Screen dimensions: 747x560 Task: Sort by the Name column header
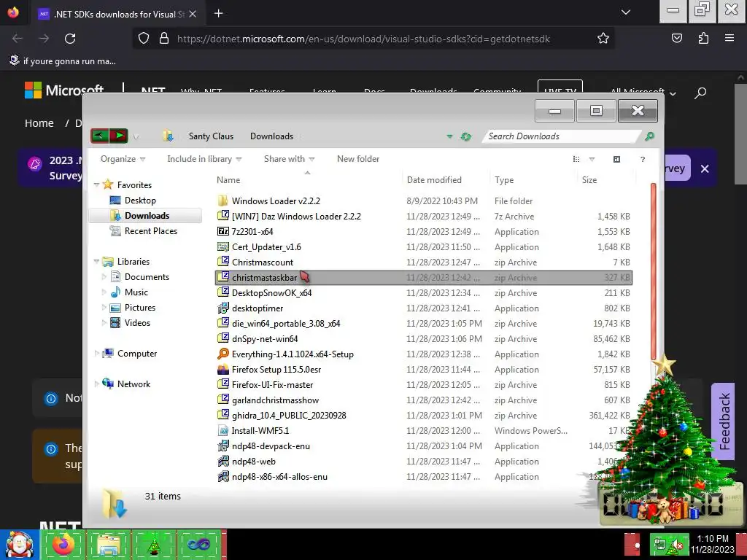(228, 180)
